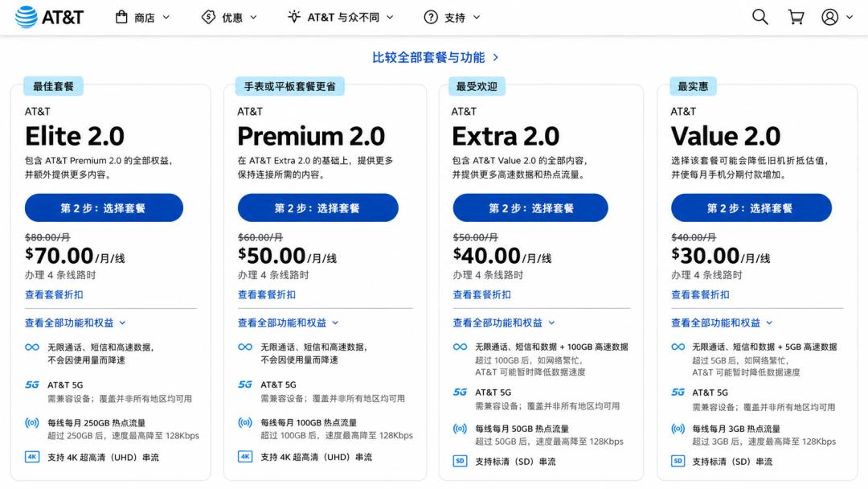
Task: Click the infinity icon in Premium 2.0
Action: (x=245, y=347)
